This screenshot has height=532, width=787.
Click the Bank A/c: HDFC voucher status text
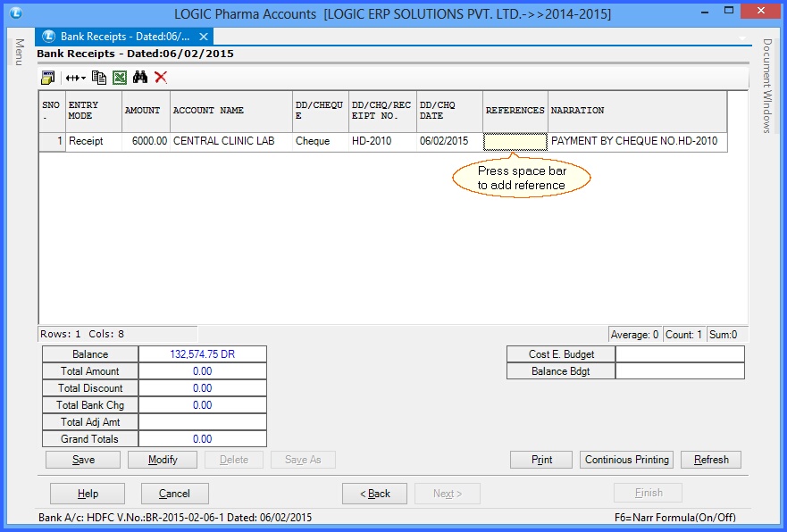click(x=175, y=518)
